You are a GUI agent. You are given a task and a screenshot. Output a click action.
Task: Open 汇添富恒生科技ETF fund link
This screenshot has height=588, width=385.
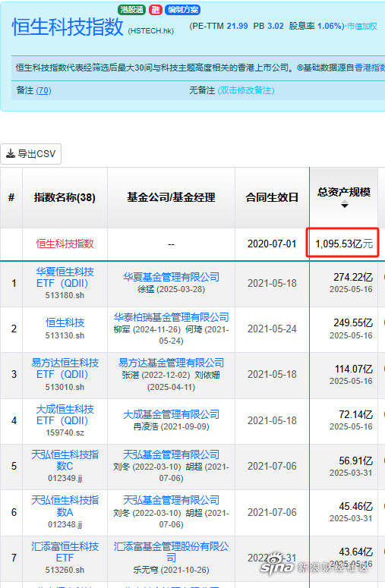click(x=65, y=552)
